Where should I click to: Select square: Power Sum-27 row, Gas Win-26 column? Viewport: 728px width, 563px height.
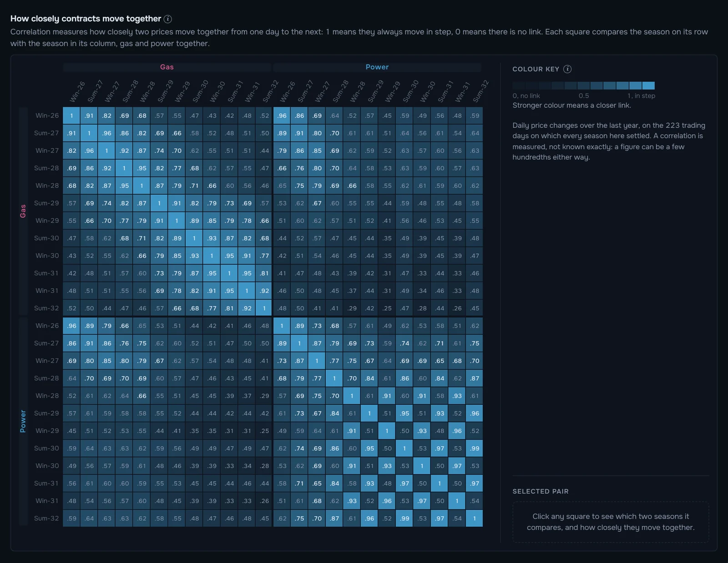(72, 343)
